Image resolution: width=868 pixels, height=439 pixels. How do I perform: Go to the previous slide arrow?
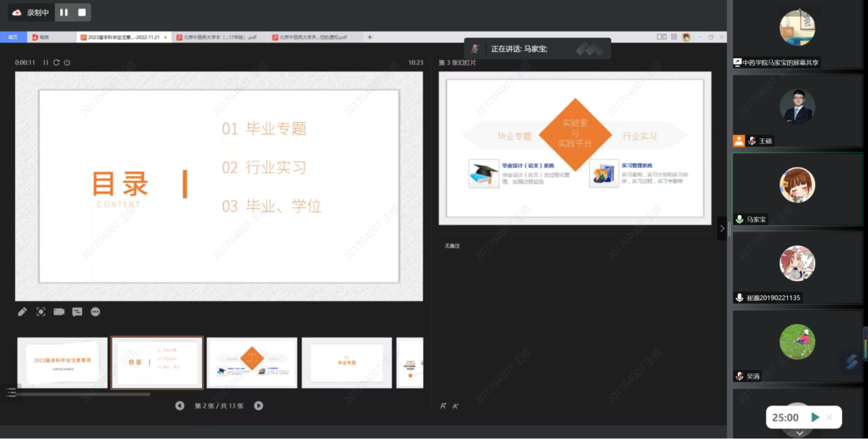[180, 406]
